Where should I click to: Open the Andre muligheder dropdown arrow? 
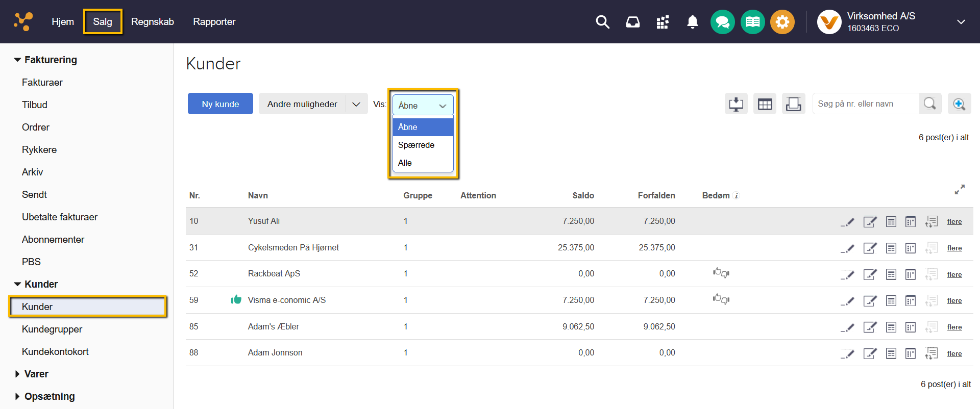tap(356, 104)
